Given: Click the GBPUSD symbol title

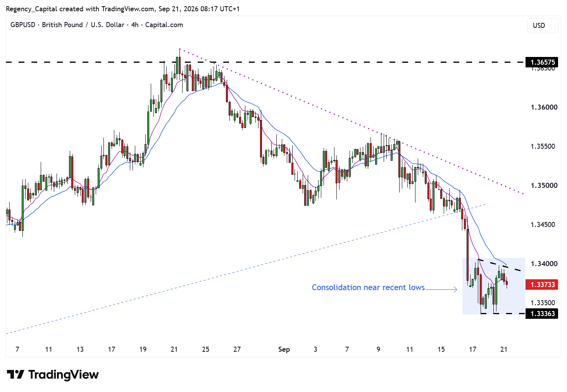Looking at the screenshot, I should tap(97, 25).
